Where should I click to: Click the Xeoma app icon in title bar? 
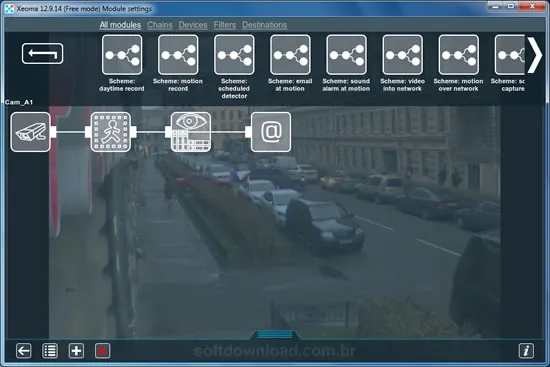[9, 8]
